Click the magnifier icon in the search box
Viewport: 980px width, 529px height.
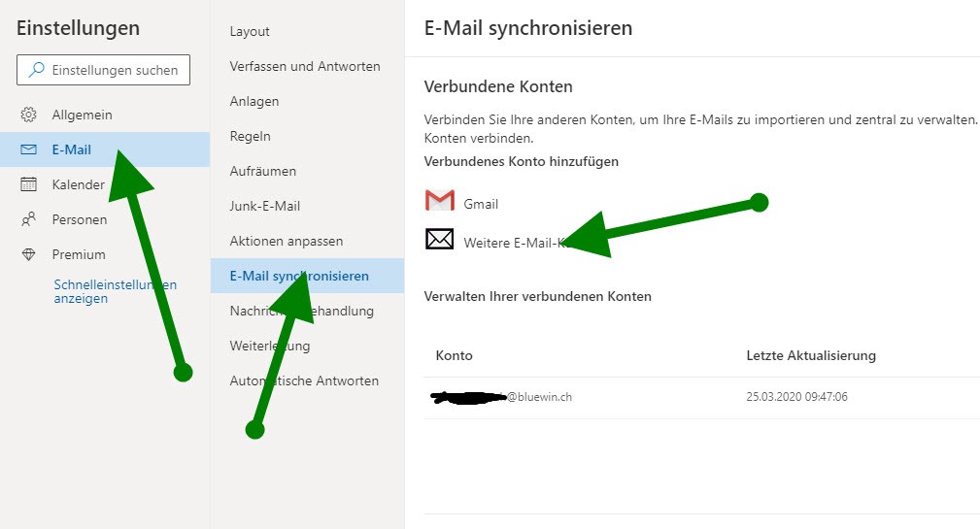point(37,70)
